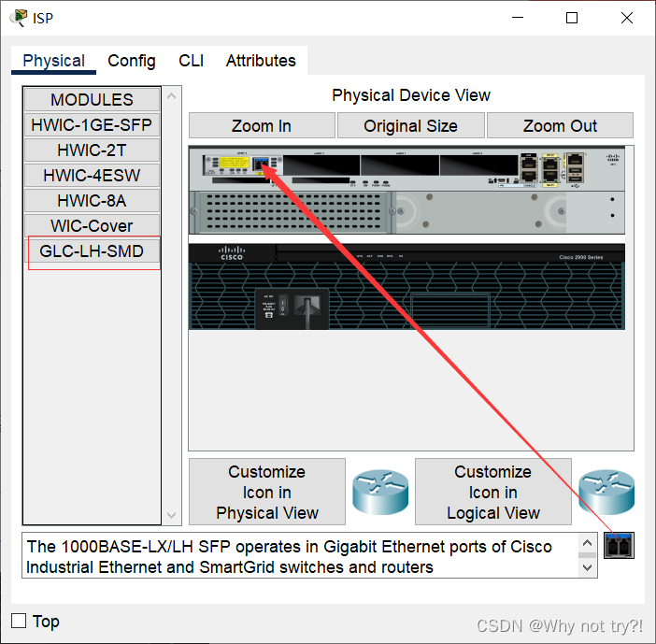The image size is (656, 644).
Task: Click the MODULES list header
Action: click(x=92, y=100)
